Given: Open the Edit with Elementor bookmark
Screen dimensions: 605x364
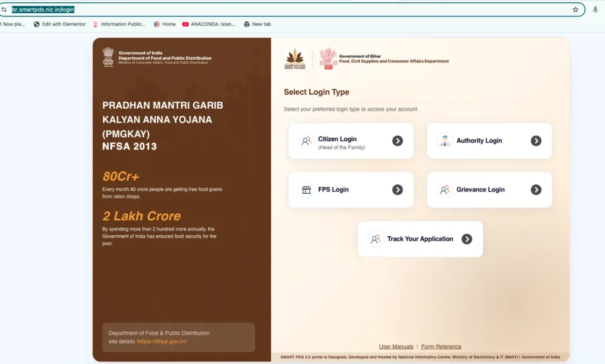Looking at the screenshot, I should coord(60,24).
